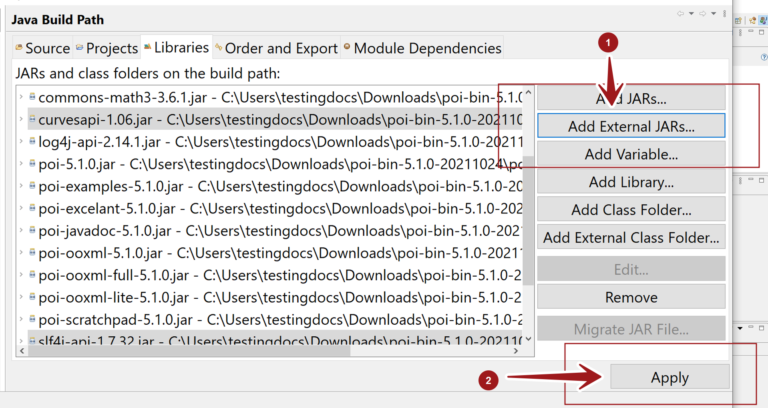This screenshot has height=408, width=768.
Task: Click the horizontal scrollbar thumb under the list
Action: click(x=189, y=350)
